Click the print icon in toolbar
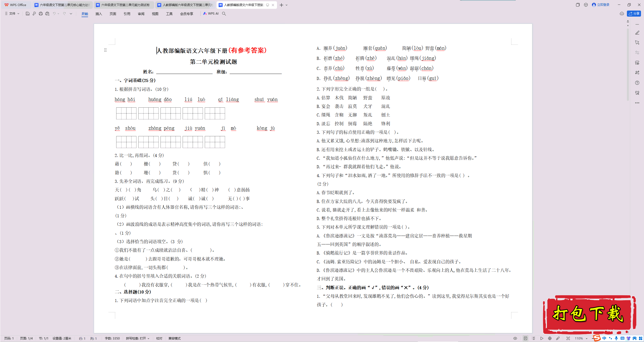Image resolution: width=644 pixels, height=342 pixels. [x=41, y=14]
